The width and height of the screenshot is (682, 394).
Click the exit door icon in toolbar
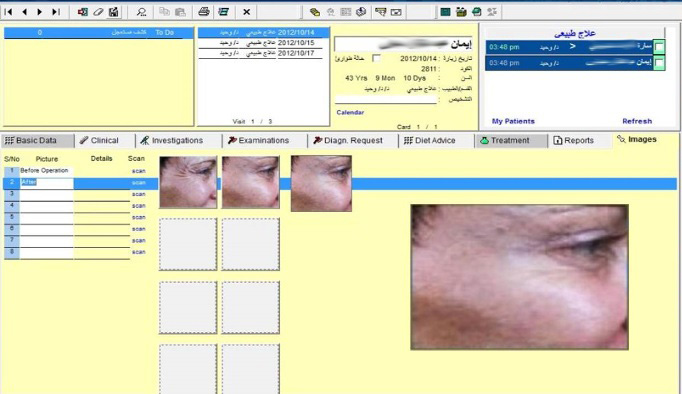[x=82, y=12]
